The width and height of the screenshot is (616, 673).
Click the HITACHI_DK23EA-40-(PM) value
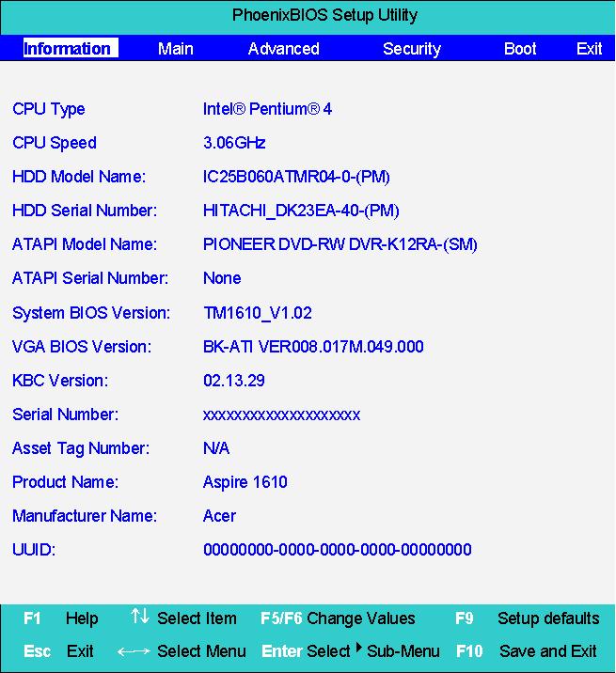[x=301, y=211]
